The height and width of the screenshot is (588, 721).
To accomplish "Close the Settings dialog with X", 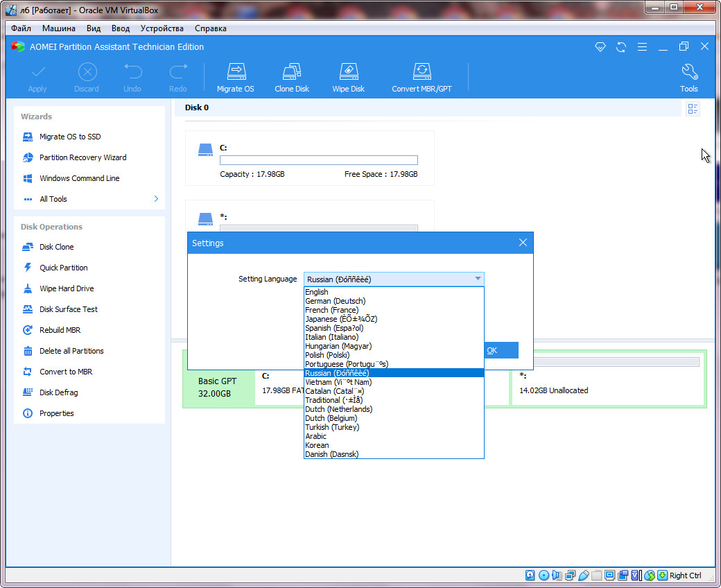I will click(x=523, y=243).
